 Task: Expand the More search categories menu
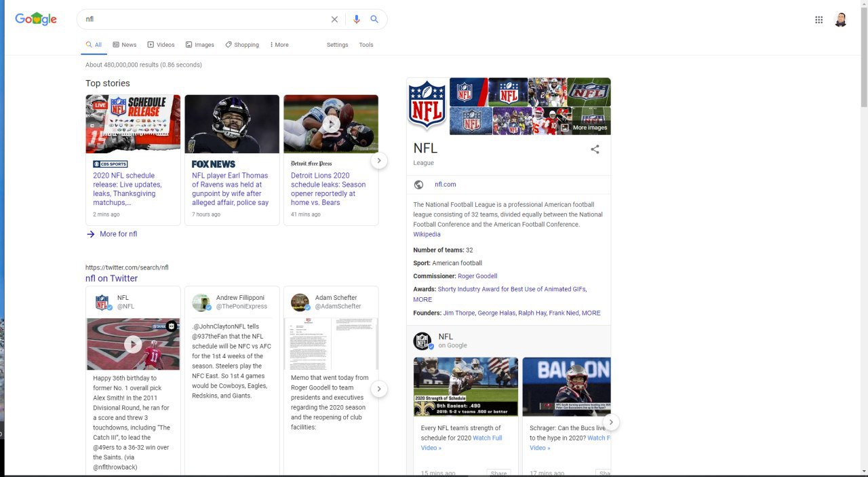point(279,45)
